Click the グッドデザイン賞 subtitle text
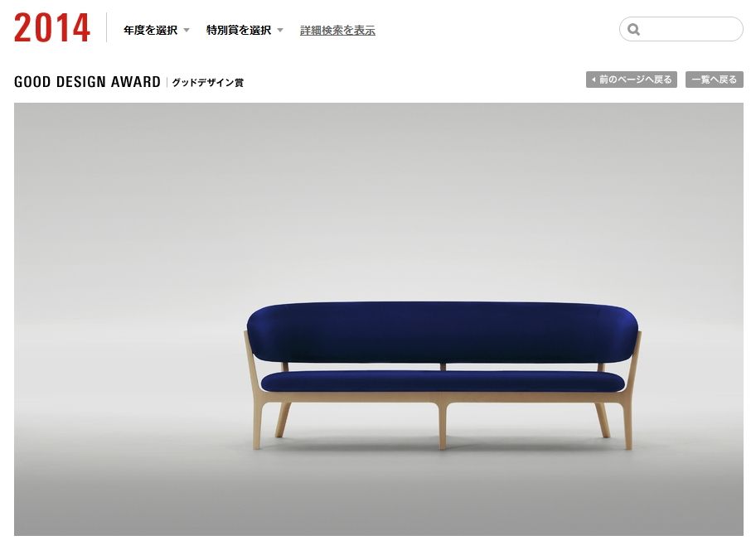 (208, 82)
